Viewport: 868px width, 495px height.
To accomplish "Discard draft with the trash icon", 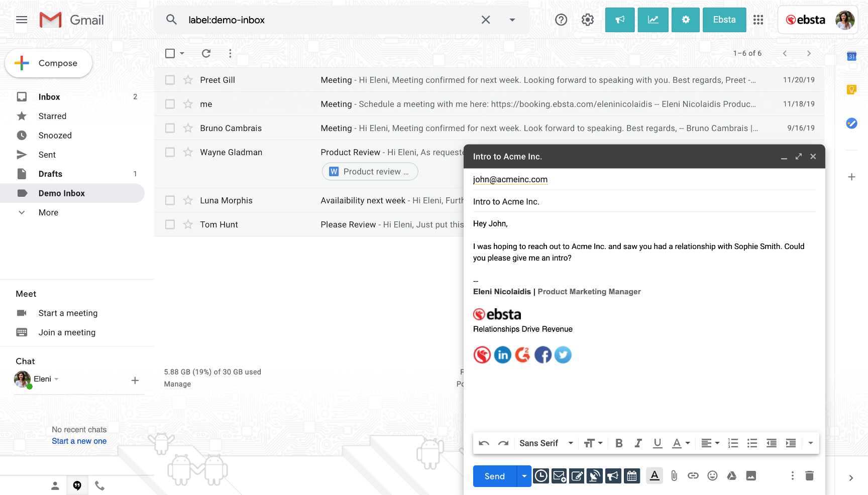I will (x=809, y=476).
